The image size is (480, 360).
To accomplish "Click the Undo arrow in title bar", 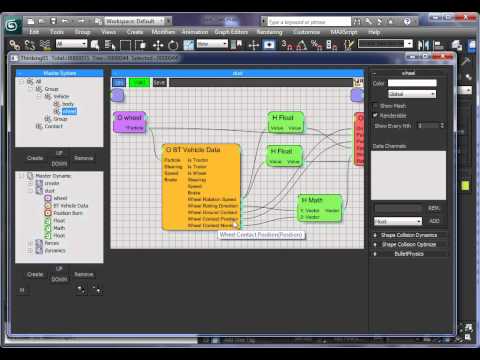I will (x=65, y=21).
